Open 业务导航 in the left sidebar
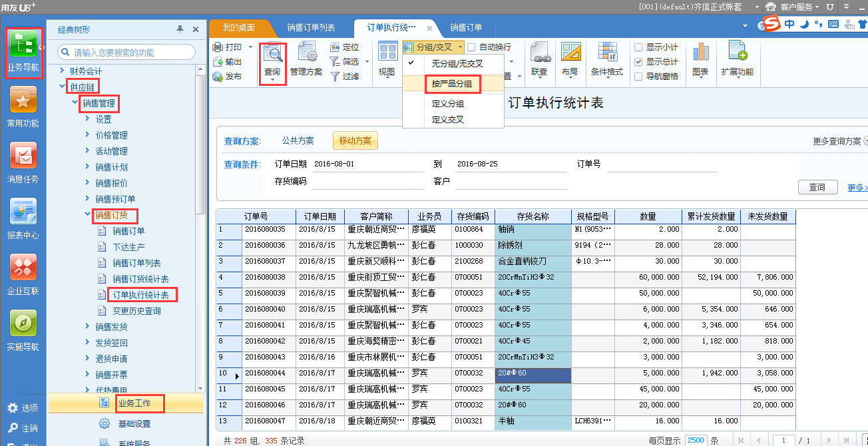The height and width of the screenshot is (446, 868). 23,52
